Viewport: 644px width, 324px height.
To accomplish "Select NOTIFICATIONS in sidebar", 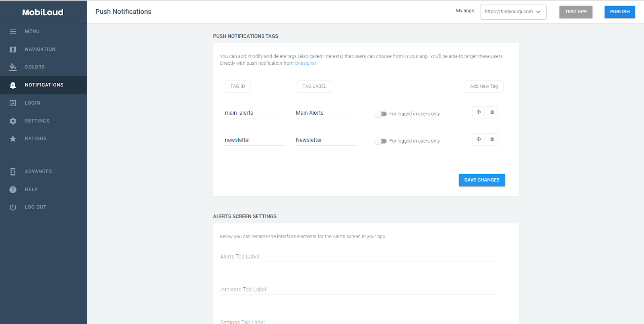I will tap(43, 85).
